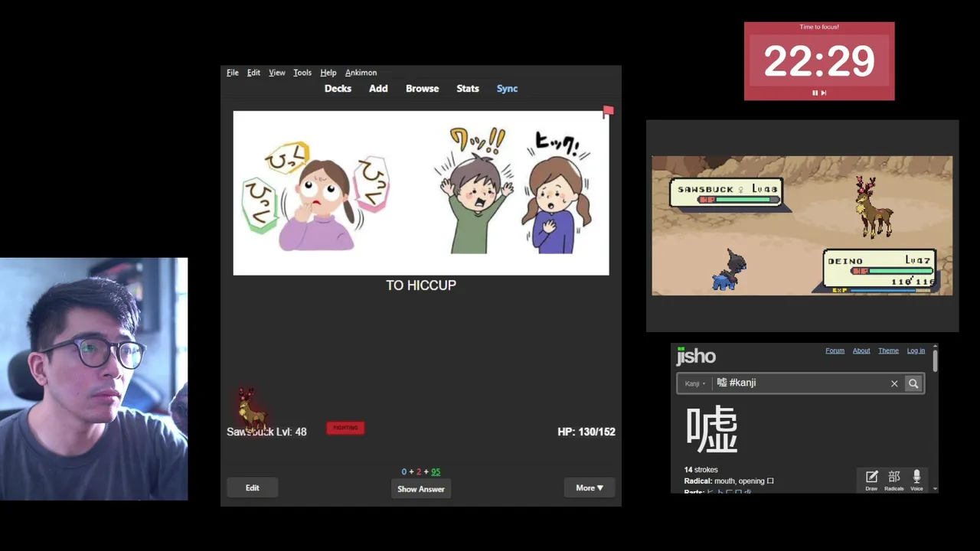Open the Kanji search type dropdown
Image resolution: width=980 pixels, height=551 pixels.
(x=695, y=383)
